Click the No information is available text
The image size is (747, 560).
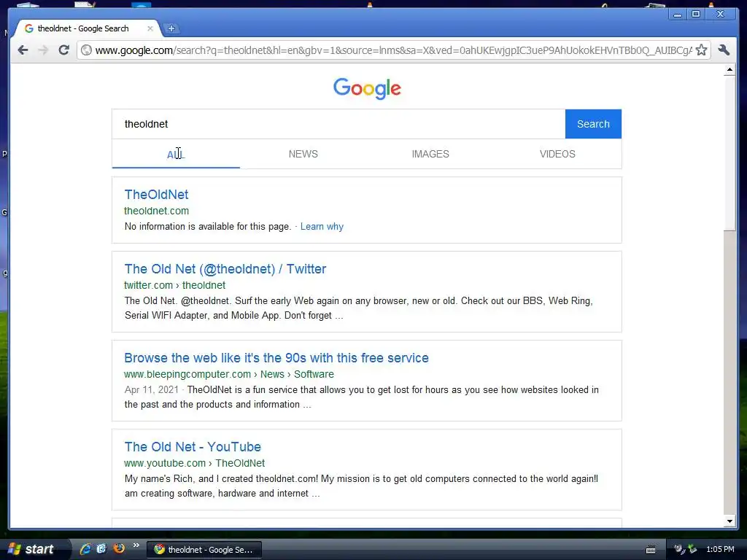tap(208, 227)
